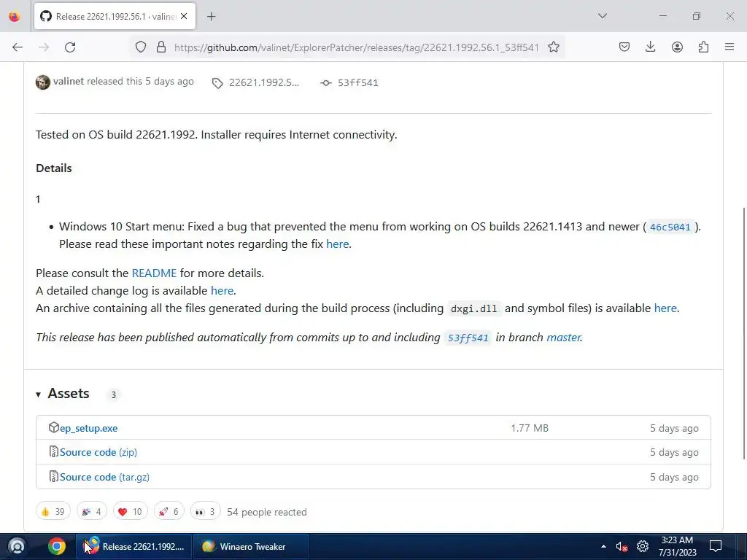
Task: Select the Release 22621.1992.56.1 browser tab
Action: coord(115,16)
